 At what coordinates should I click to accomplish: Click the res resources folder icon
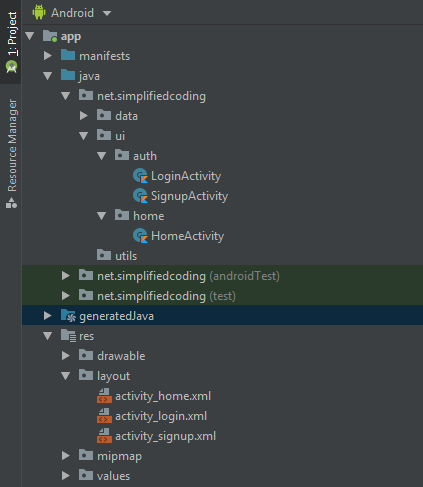69,336
